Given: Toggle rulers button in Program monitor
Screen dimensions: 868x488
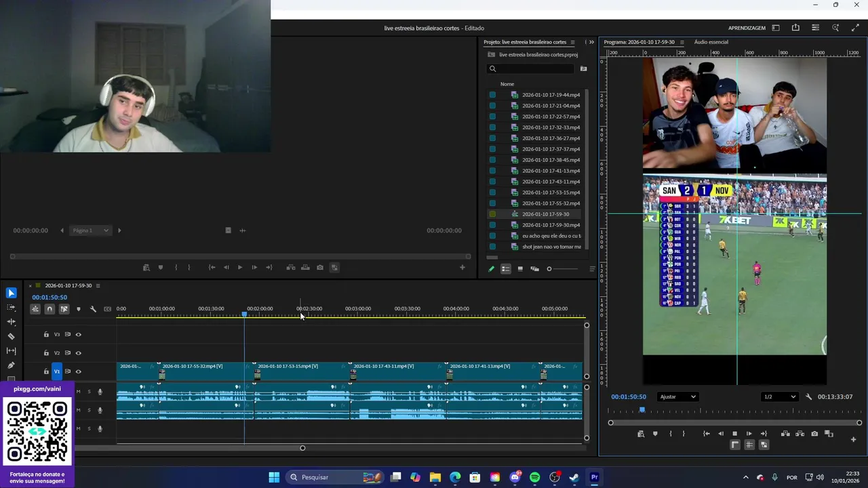Looking at the screenshot, I should coord(734,445).
